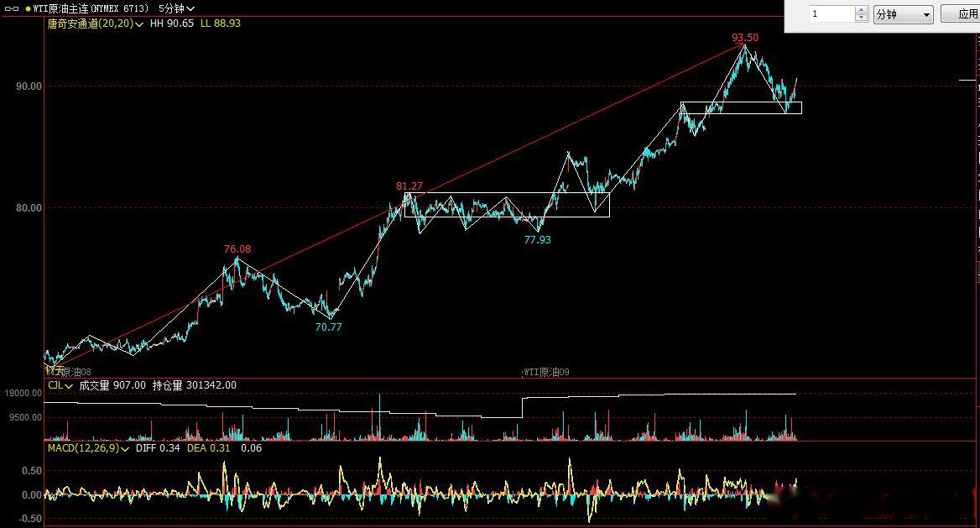Click the 80.00 price axis label
This screenshot has height=528, width=980.
tap(29, 207)
